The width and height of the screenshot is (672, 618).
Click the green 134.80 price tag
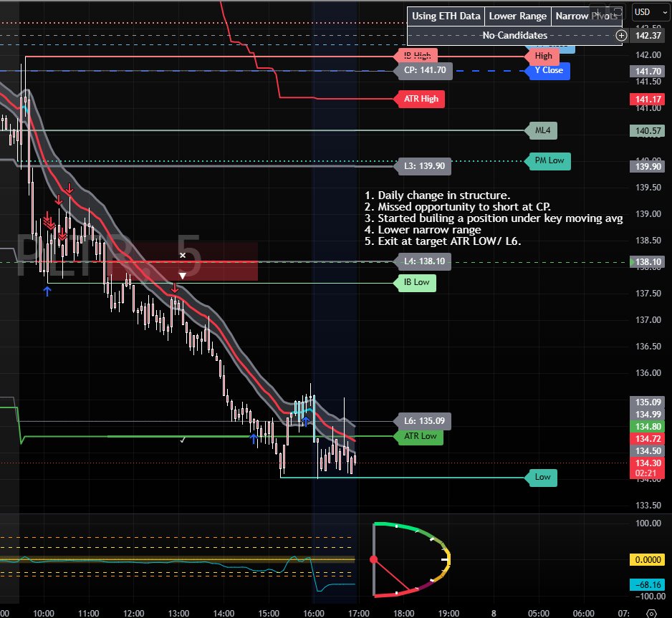(648, 427)
